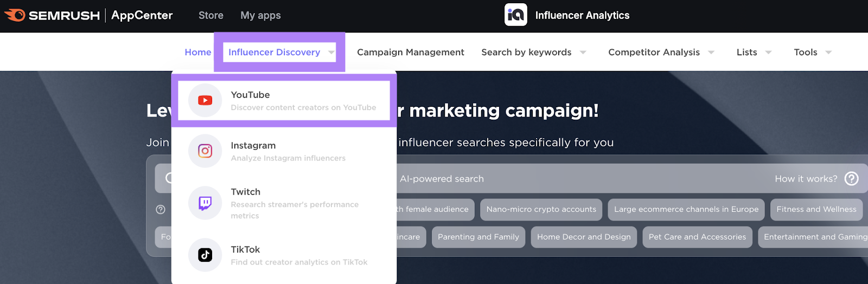Image resolution: width=868 pixels, height=284 pixels.
Task: Open the My apps link
Action: point(260,16)
